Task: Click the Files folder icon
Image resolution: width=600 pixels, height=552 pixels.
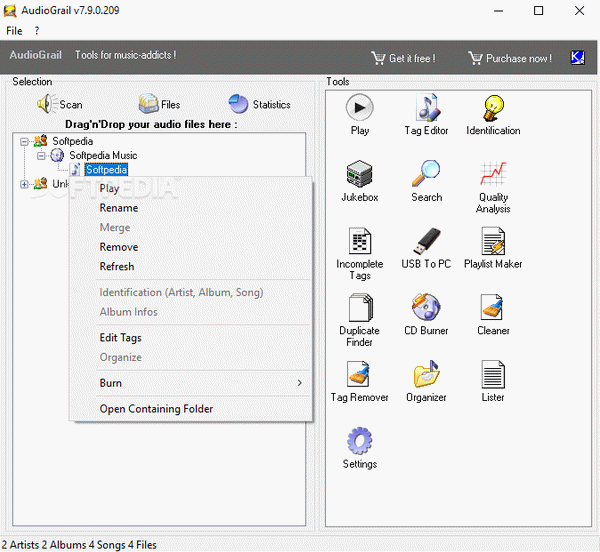Action: tap(148, 104)
